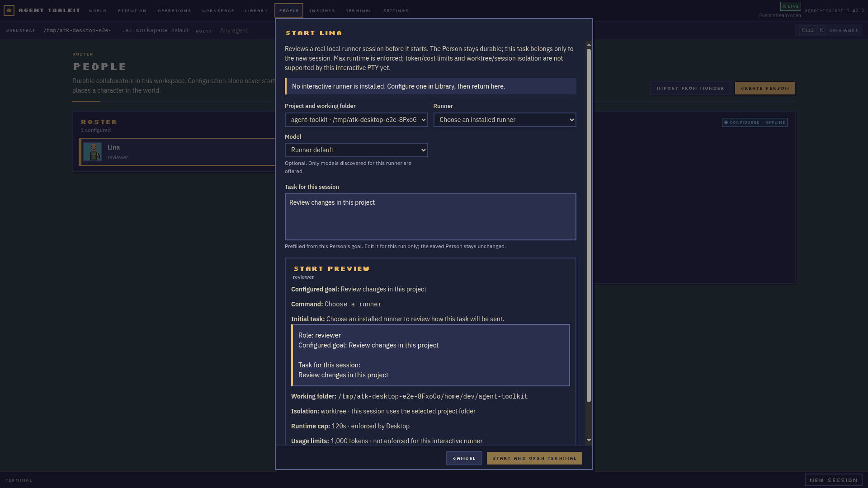Click the dialog vertical scrollbar thumb
This screenshot has height=488, width=868.
pos(589,225)
